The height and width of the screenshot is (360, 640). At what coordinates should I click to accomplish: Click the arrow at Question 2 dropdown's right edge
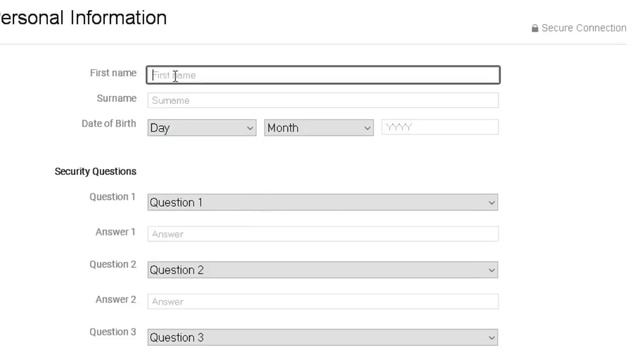point(491,270)
